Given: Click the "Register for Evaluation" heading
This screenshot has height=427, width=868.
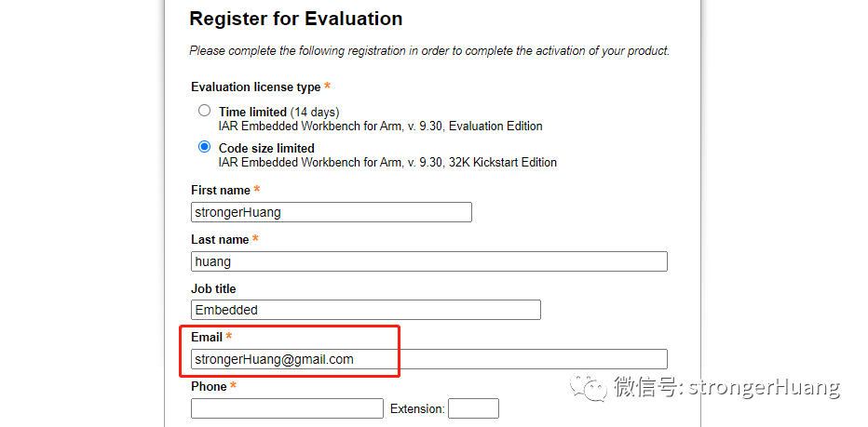Looking at the screenshot, I should [x=295, y=19].
